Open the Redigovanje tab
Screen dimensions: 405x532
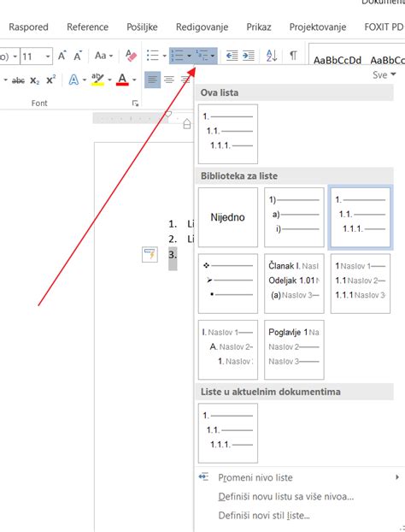pos(202,27)
